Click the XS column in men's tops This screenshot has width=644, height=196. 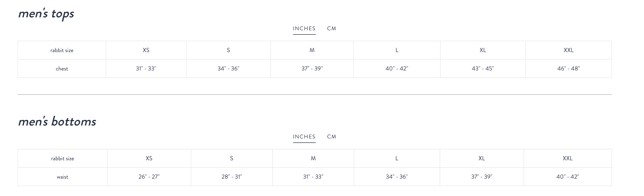pos(146,50)
